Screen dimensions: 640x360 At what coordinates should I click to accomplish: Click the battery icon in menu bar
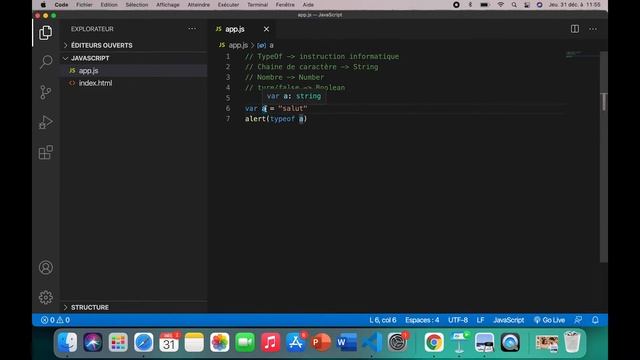click(484, 5)
